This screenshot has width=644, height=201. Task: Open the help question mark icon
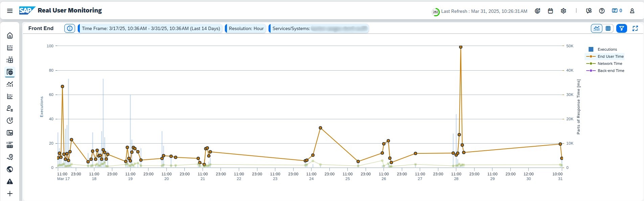point(602,11)
